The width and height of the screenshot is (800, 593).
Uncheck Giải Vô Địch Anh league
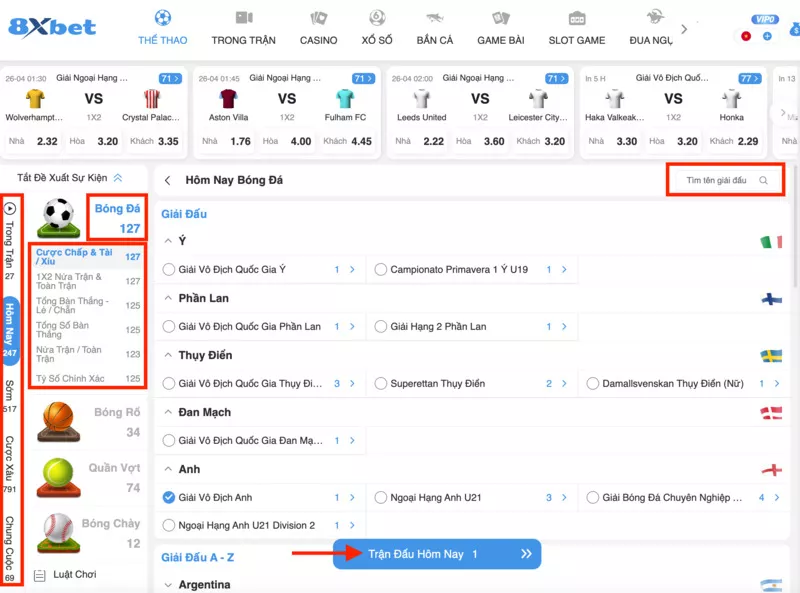(x=168, y=497)
